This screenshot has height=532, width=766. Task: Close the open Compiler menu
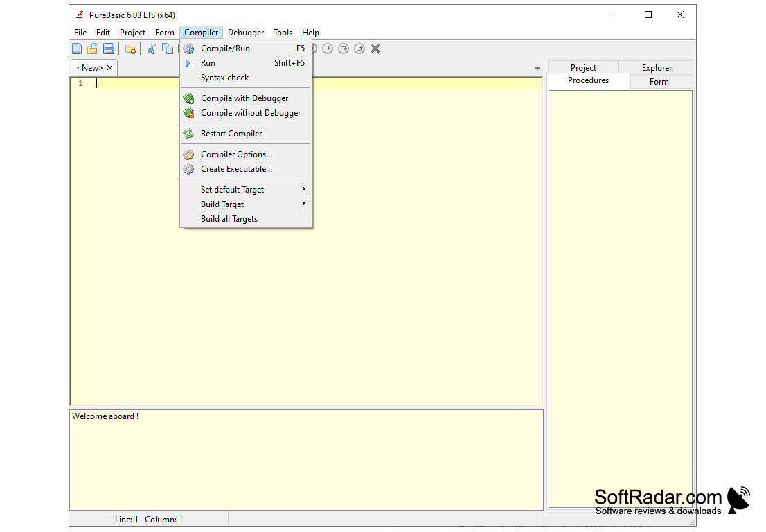pos(202,33)
